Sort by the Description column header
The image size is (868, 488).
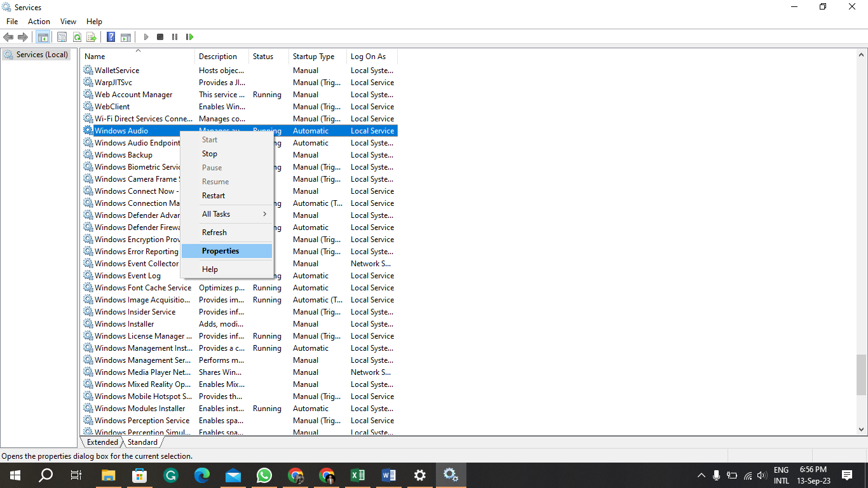222,57
